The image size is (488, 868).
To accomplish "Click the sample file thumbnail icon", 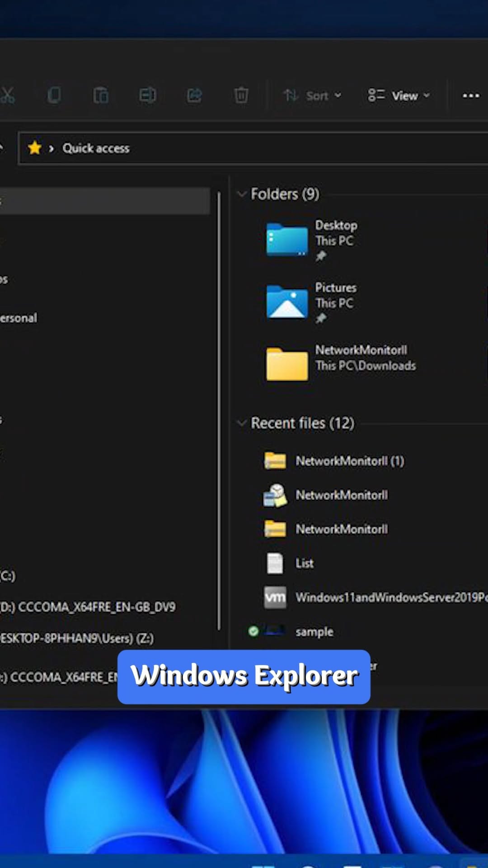I will pos(275,631).
